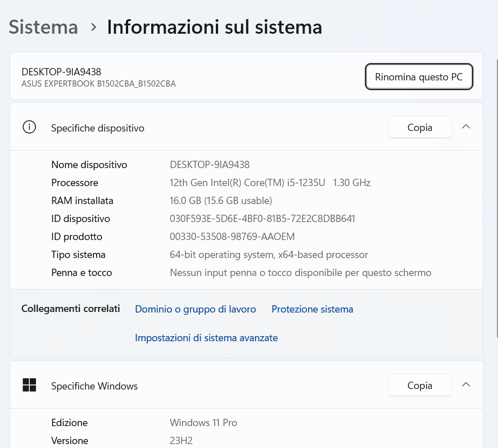The width and height of the screenshot is (498, 448).
Task: Select the processor value i5-1235U 1.30 GHz
Action: point(270,183)
